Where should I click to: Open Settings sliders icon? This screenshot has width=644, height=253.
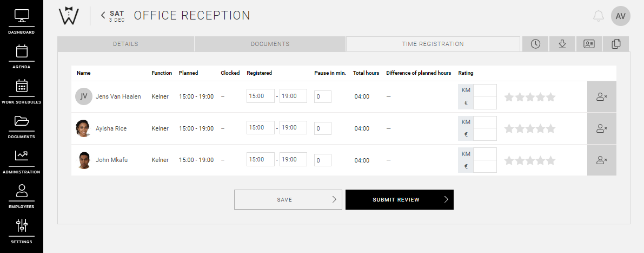22,229
